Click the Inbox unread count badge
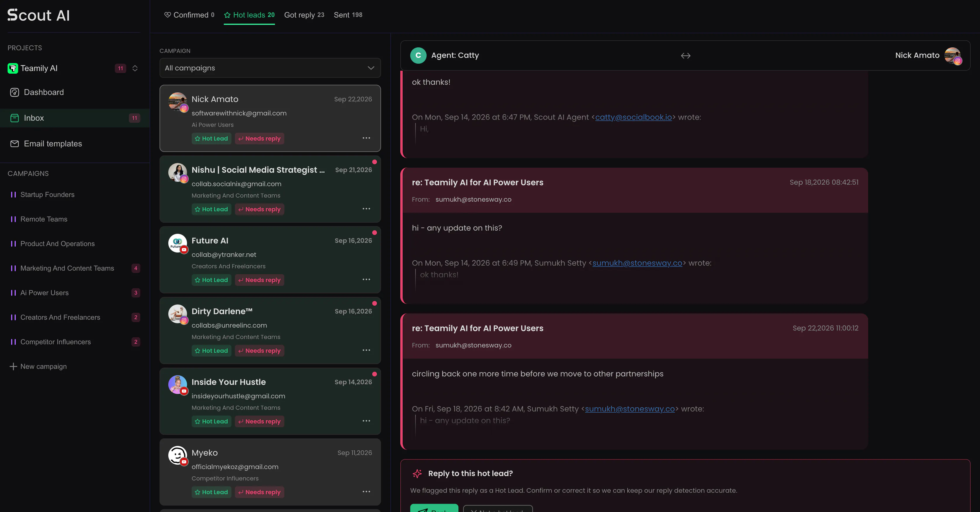Screen dimensions: 980x512 [x=134, y=118]
